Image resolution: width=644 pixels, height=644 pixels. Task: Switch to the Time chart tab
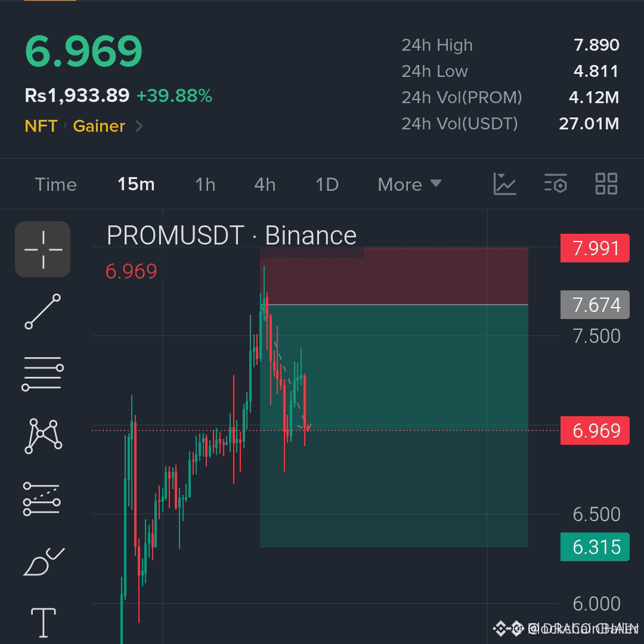pyautogui.click(x=56, y=184)
